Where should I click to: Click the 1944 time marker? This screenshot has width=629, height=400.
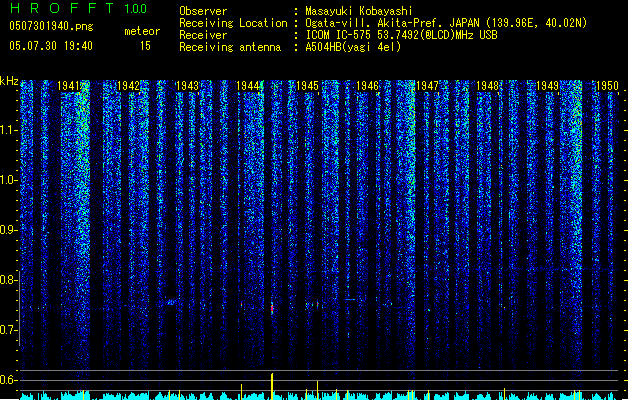click(x=248, y=86)
